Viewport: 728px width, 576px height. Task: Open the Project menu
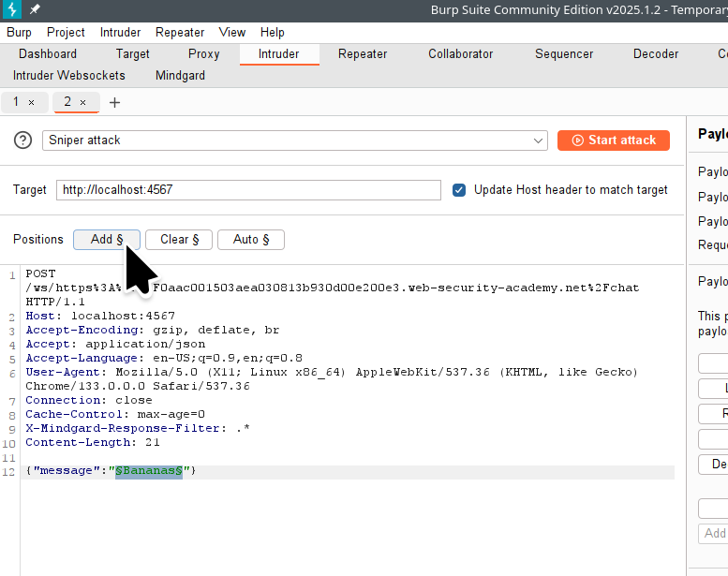click(x=66, y=33)
